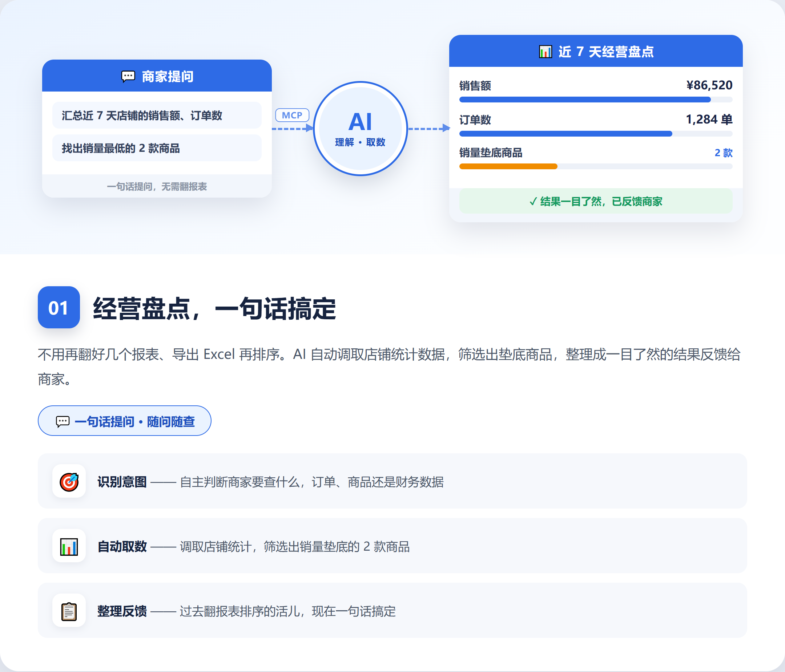Select the 一句话提问・随问随查 pill button
This screenshot has width=785, height=672.
pyautogui.click(x=125, y=421)
